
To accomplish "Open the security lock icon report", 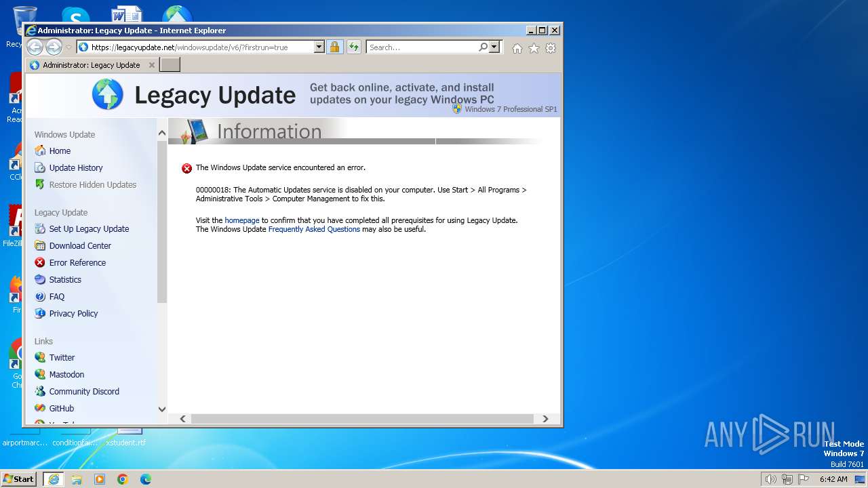I will pyautogui.click(x=334, y=47).
